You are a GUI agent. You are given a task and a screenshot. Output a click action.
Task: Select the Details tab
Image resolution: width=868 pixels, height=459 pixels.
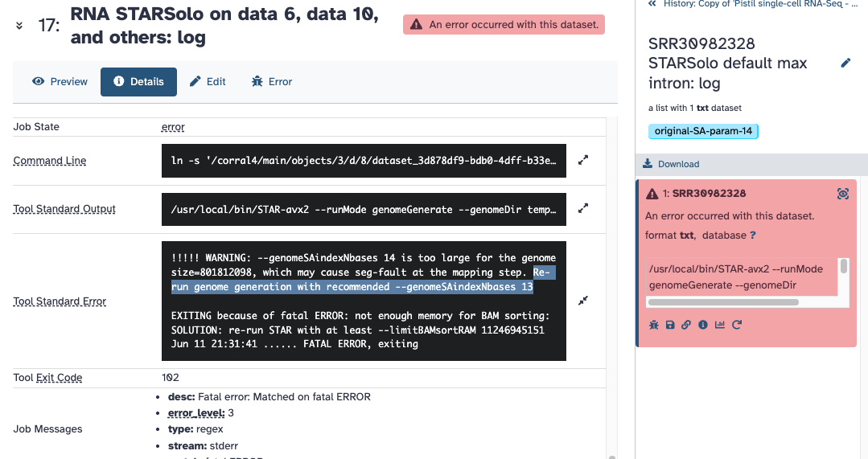click(138, 82)
